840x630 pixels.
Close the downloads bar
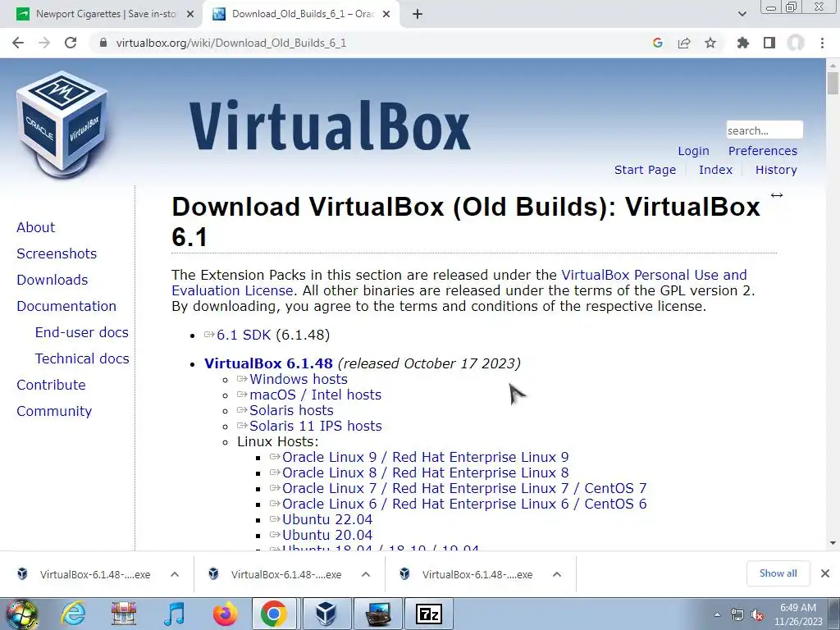(x=825, y=573)
